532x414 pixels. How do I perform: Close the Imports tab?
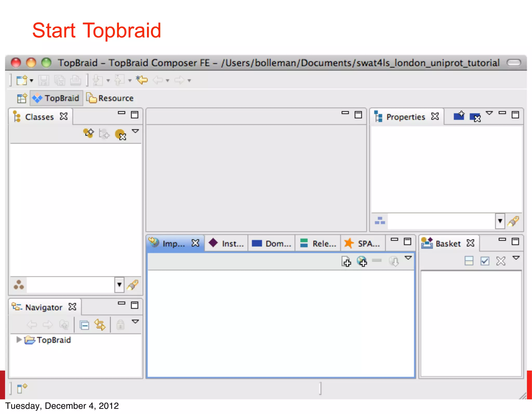[195, 243]
